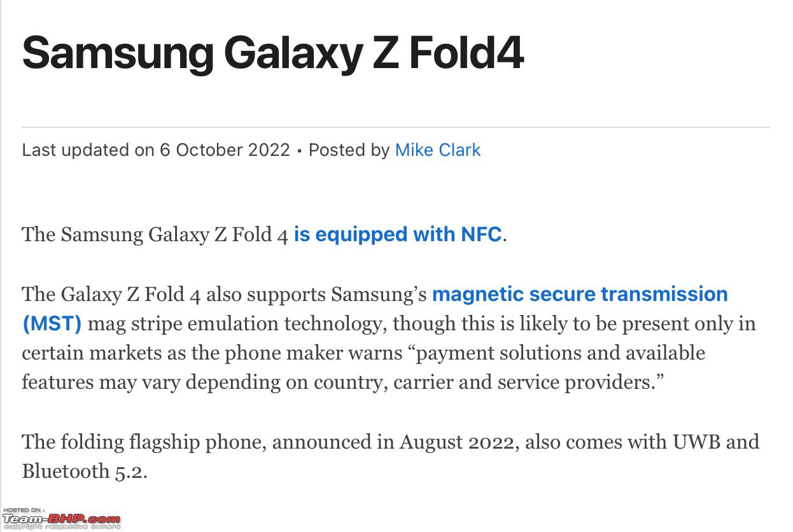Click the Team-BHP.com logo watermark

pos(61,519)
